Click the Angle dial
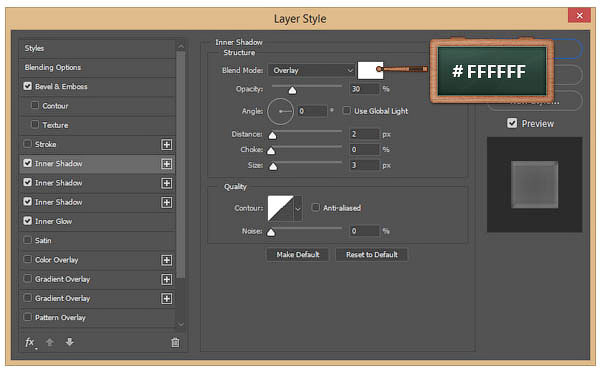The image size is (600, 372). (280, 111)
